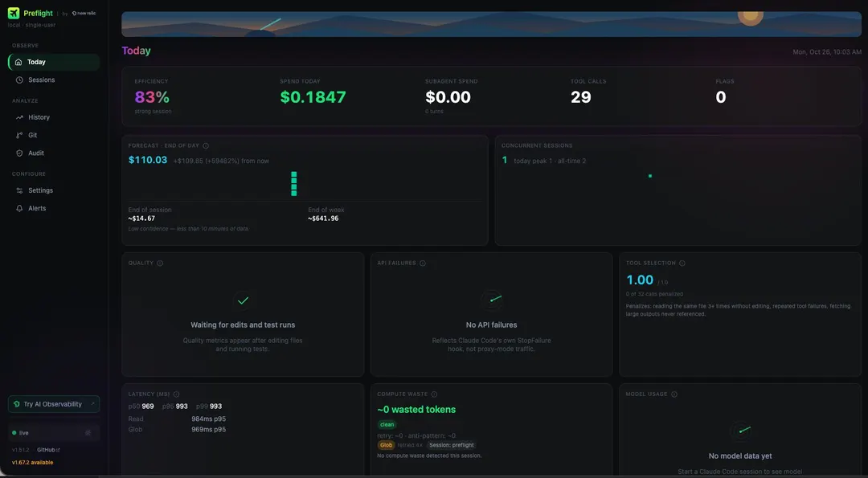
Task: Click the Session: preflight tag
Action: (452, 445)
